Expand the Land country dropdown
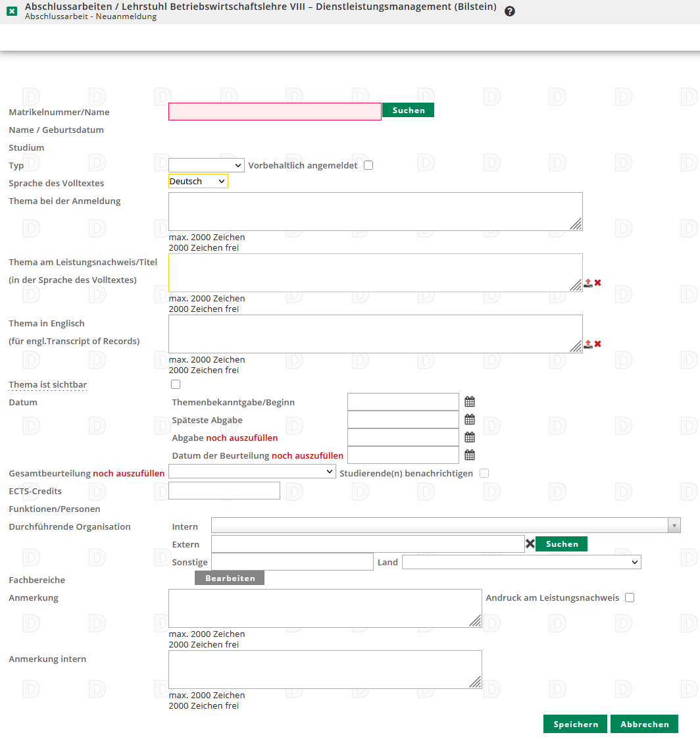700x739 pixels. click(x=521, y=562)
